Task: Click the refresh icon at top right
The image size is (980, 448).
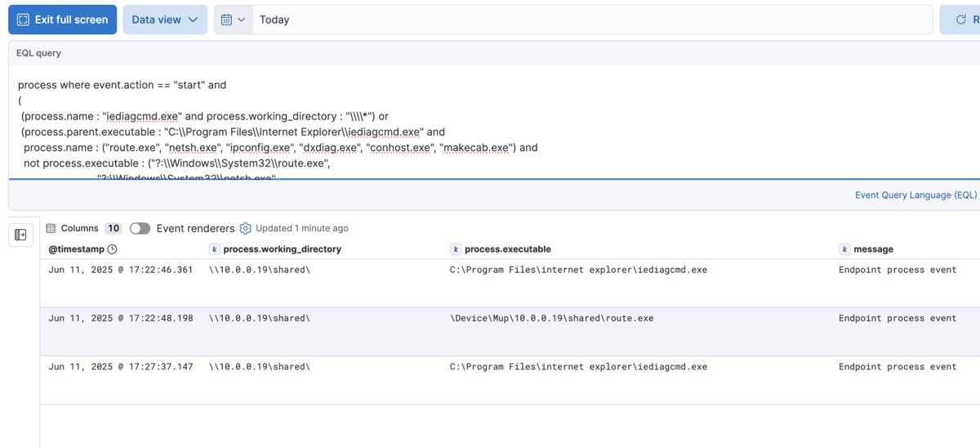Action: tap(960, 20)
